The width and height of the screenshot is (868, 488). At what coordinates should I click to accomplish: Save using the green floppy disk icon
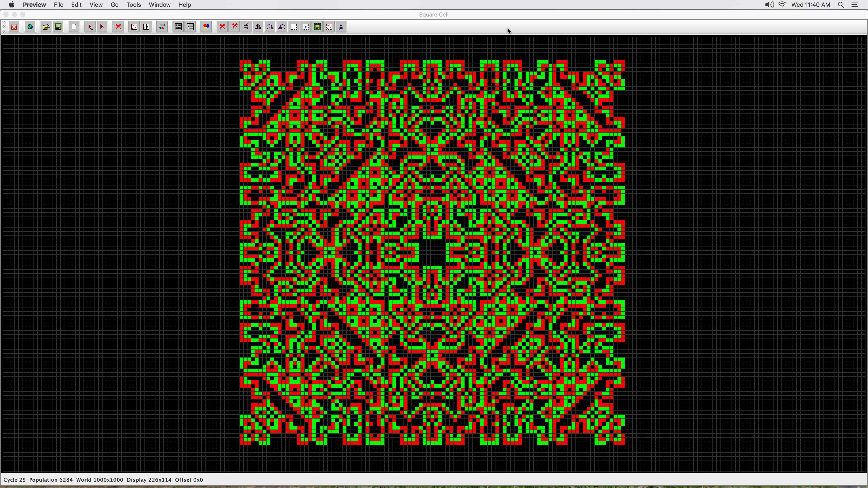[58, 27]
